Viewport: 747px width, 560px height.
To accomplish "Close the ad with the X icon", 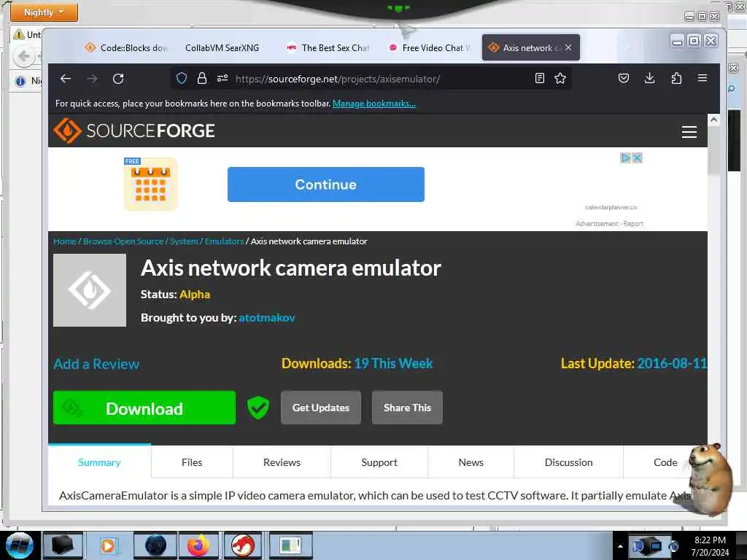I will (x=637, y=157).
